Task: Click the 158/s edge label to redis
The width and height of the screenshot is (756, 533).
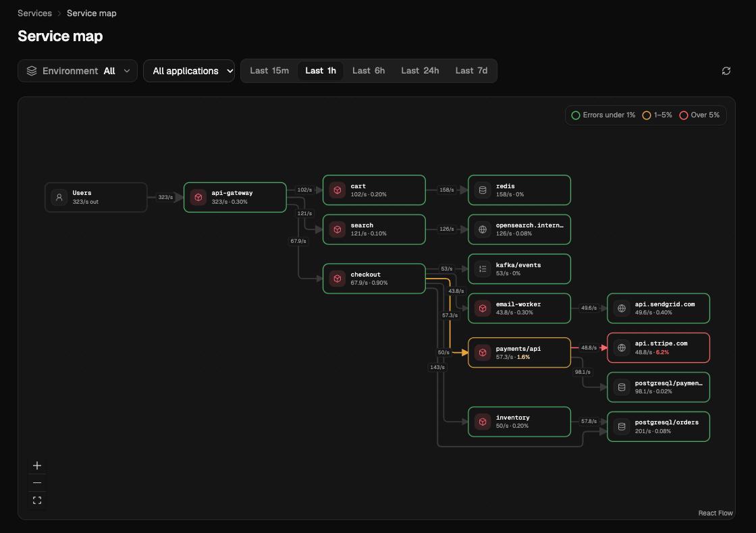Action: coord(446,190)
